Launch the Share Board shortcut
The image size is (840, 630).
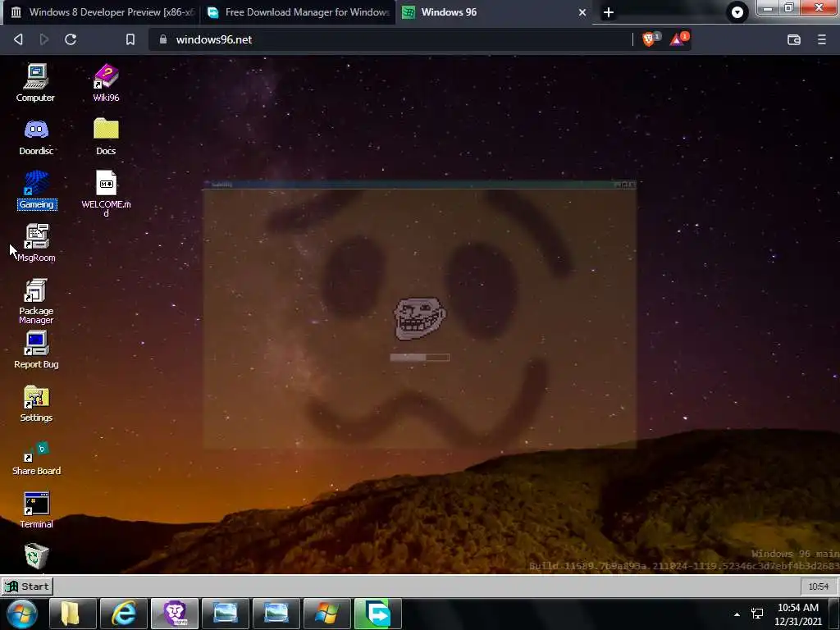pos(36,457)
